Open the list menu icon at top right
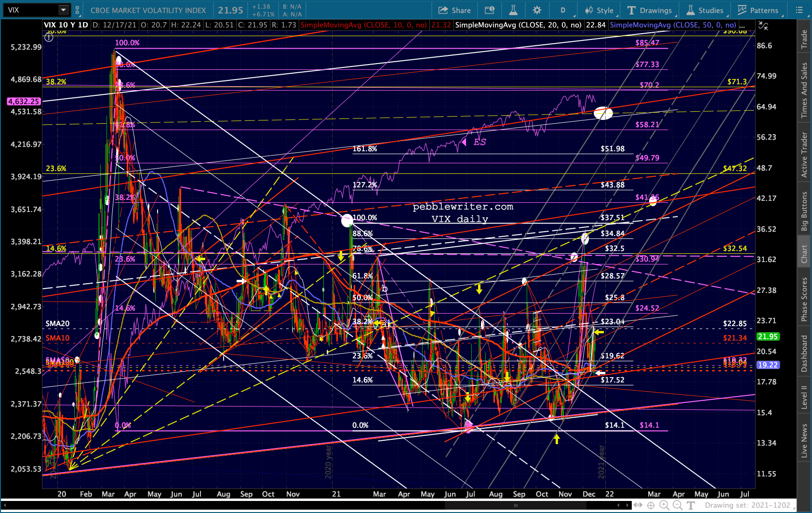 (x=799, y=10)
